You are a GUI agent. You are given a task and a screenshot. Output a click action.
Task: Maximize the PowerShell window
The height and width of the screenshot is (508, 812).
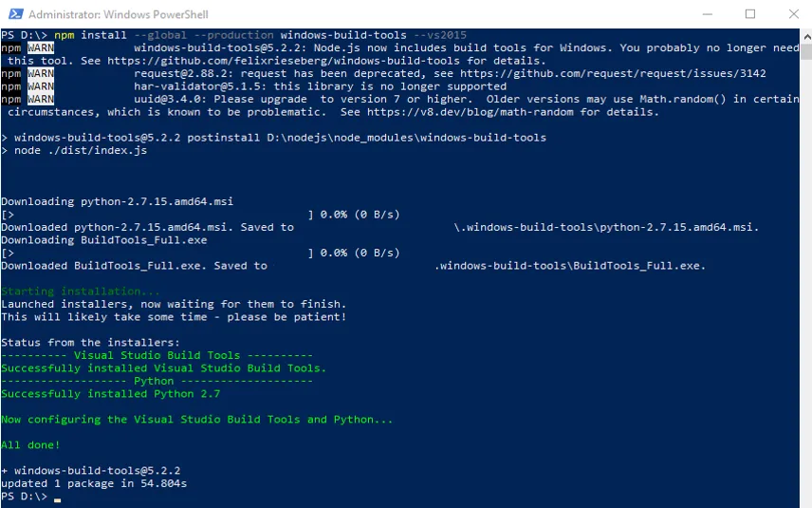click(750, 14)
